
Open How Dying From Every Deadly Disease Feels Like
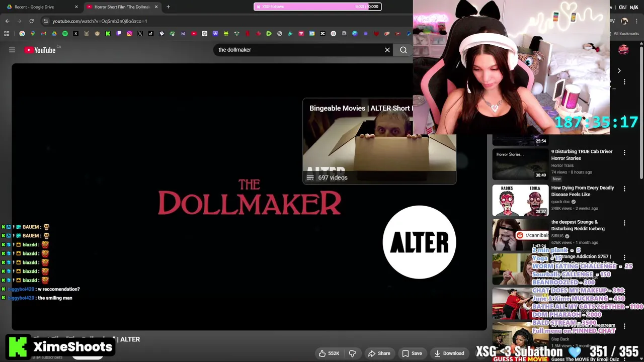pos(583,191)
